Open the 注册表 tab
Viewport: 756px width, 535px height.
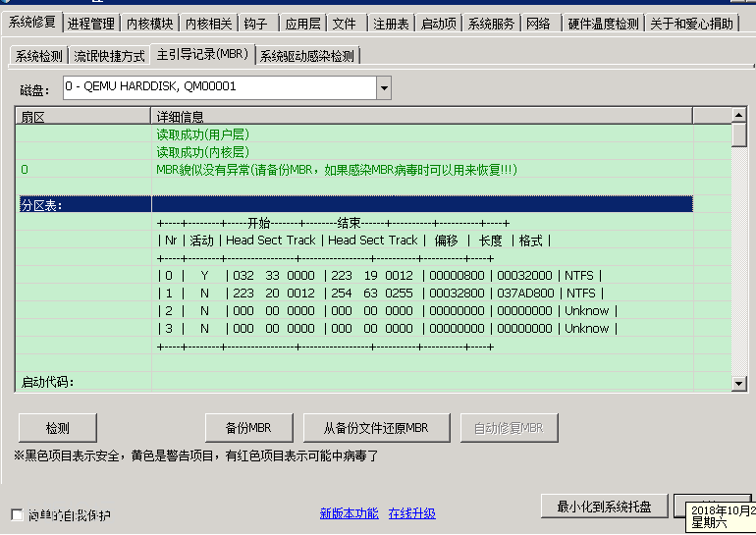tap(391, 24)
